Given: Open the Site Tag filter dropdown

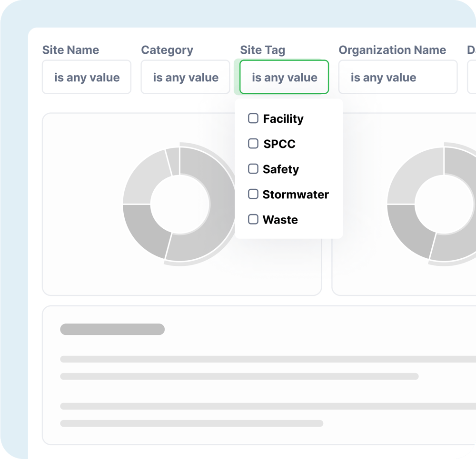Looking at the screenshot, I should tap(284, 77).
